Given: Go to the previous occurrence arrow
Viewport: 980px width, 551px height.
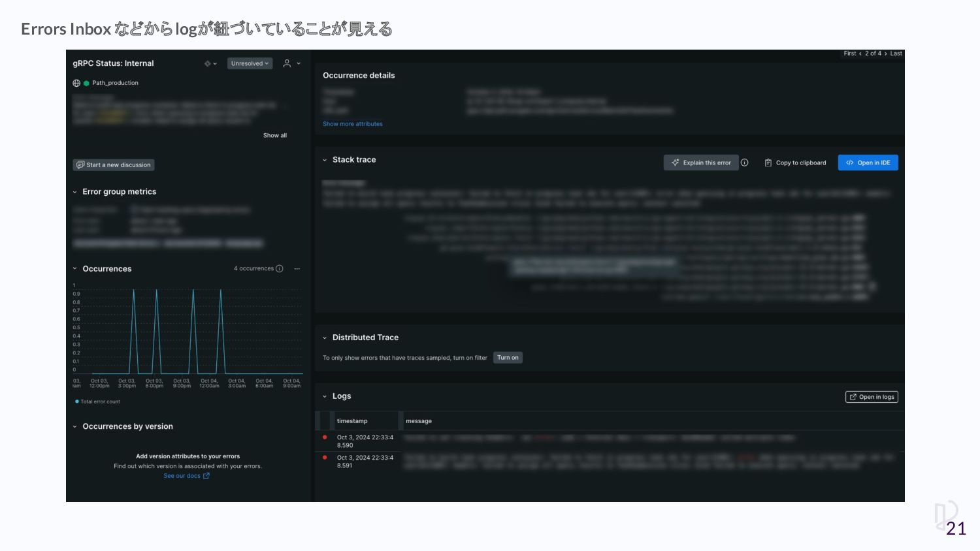Looking at the screenshot, I should point(860,54).
